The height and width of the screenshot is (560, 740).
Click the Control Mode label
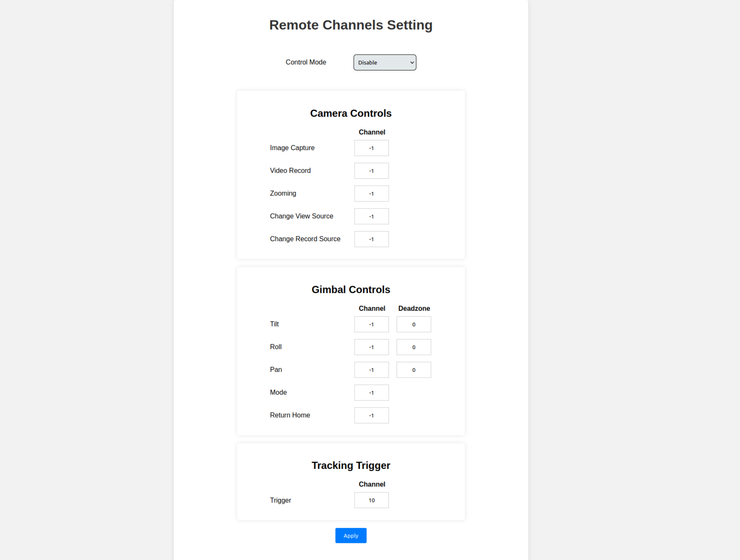pos(306,62)
